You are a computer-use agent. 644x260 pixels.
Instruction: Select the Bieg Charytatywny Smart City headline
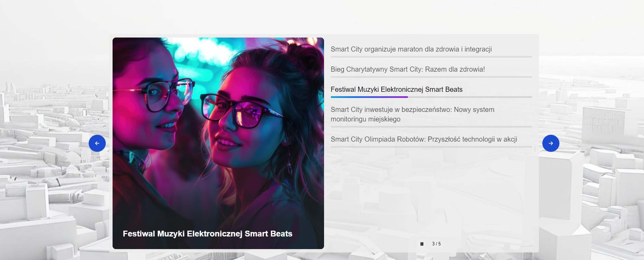(x=408, y=69)
